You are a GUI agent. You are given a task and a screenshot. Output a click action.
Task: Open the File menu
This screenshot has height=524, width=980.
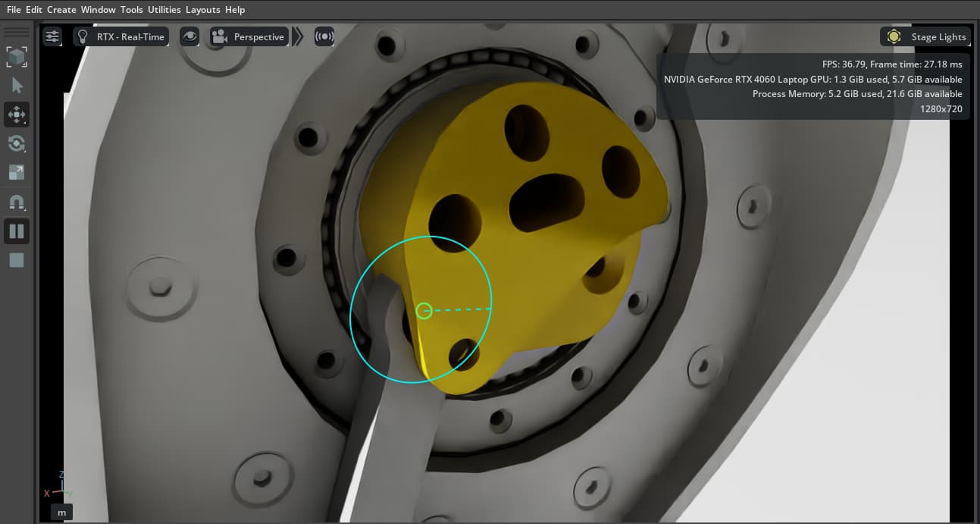14,10
